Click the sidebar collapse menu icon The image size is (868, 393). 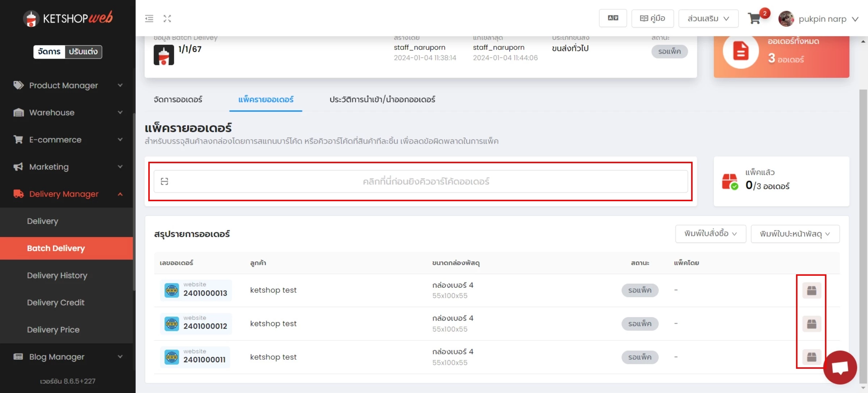pos(149,18)
